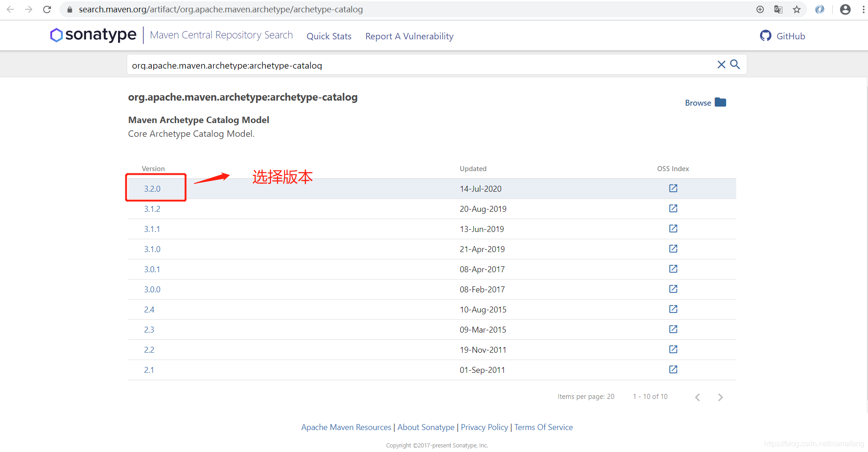
Task: Click the search magnifier icon
Action: point(735,65)
